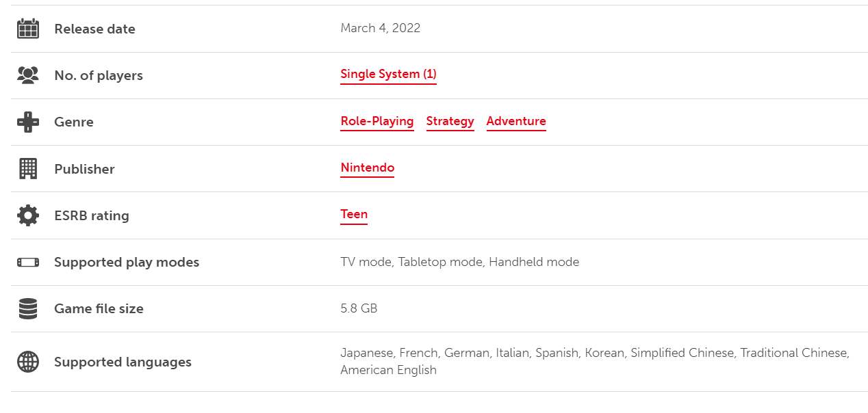
Task: Click the Switch console play modes icon
Action: pos(28,262)
